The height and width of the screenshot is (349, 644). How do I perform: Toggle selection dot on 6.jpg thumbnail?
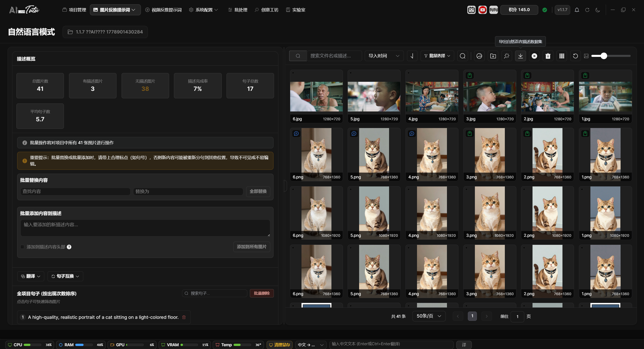(293, 73)
